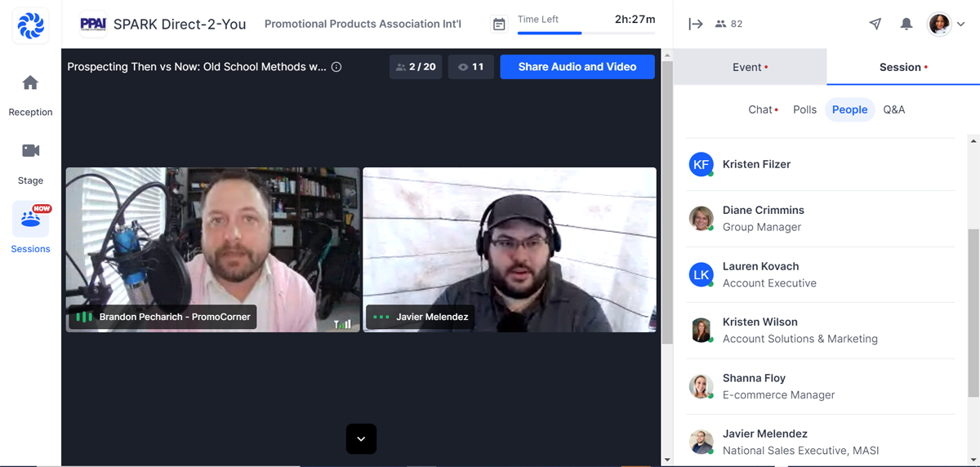Open the schedule calendar icon
980x467 pixels.
(x=499, y=24)
